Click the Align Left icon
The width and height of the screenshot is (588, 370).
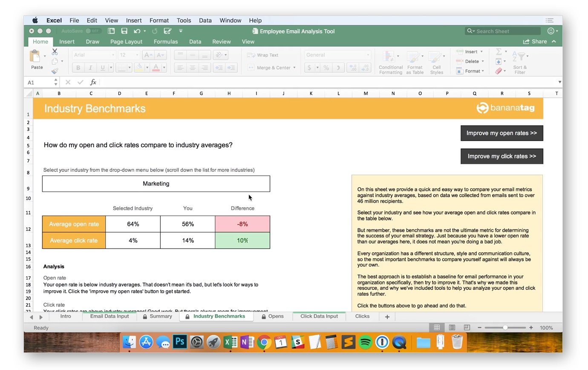pyautogui.click(x=180, y=68)
